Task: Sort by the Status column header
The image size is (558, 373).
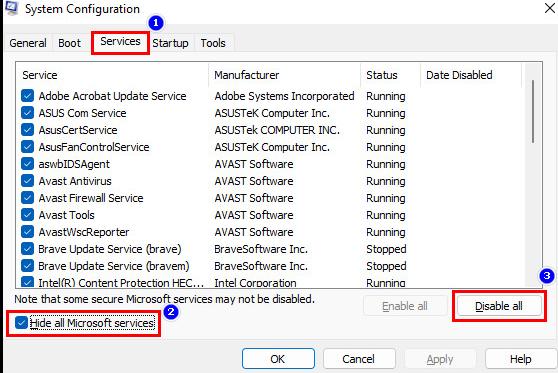Action: (x=390, y=75)
